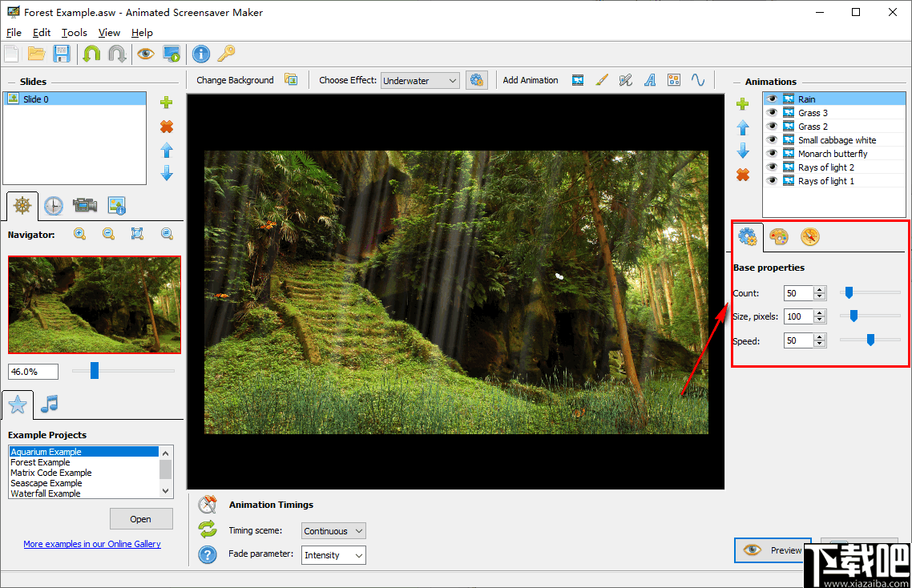The image size is (912, 588).
Task: Select the brush animation tool icon
Action: 602,80
